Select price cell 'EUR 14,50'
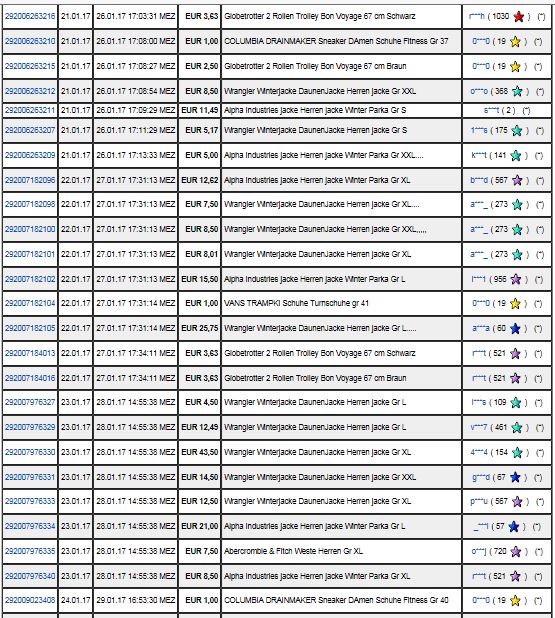Screen dimensions: 555x618 tap(199, 477)
